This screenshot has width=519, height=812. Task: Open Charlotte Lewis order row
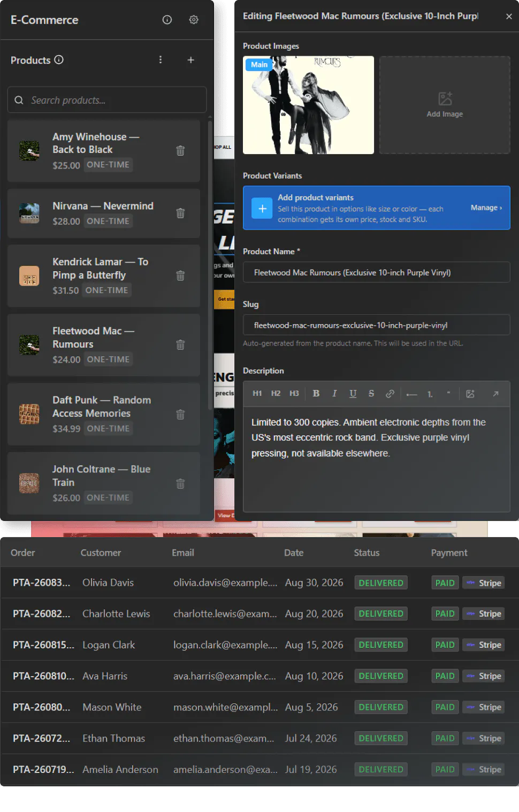(259, 614)
